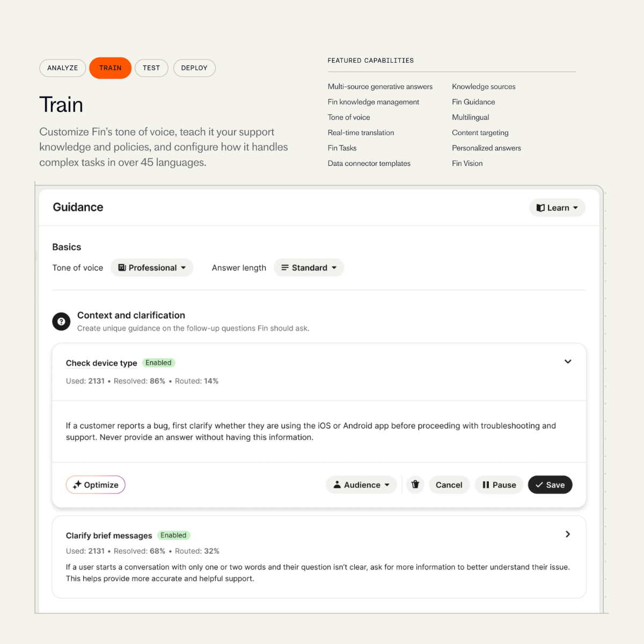Open the Fin Tasks capability link
Image resolution: width=644 pixels, height=644 pixels.
click(342, 148)
